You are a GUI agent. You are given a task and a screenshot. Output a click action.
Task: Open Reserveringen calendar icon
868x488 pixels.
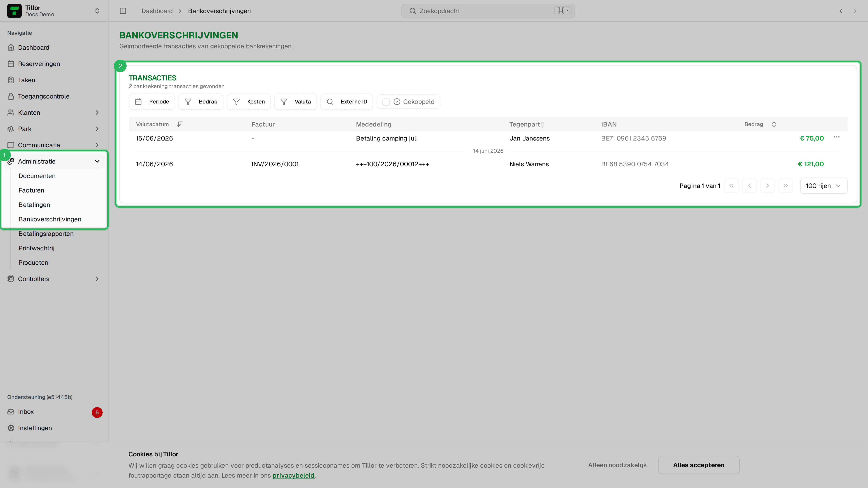pyautogui.click(x=11, y=64)
